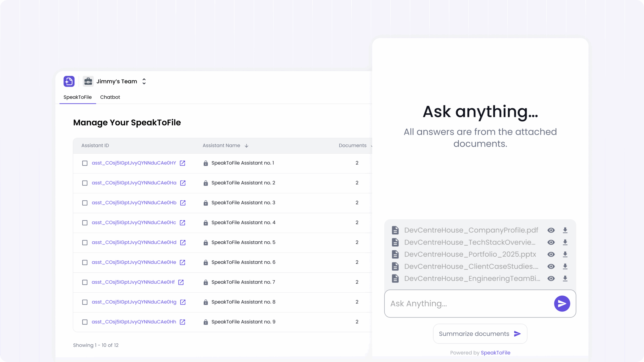Open link asst_COsj5IGptJvyQYNNduCAe0Hb
Screen dimensions: 644x362
click(x=134, y=203)
